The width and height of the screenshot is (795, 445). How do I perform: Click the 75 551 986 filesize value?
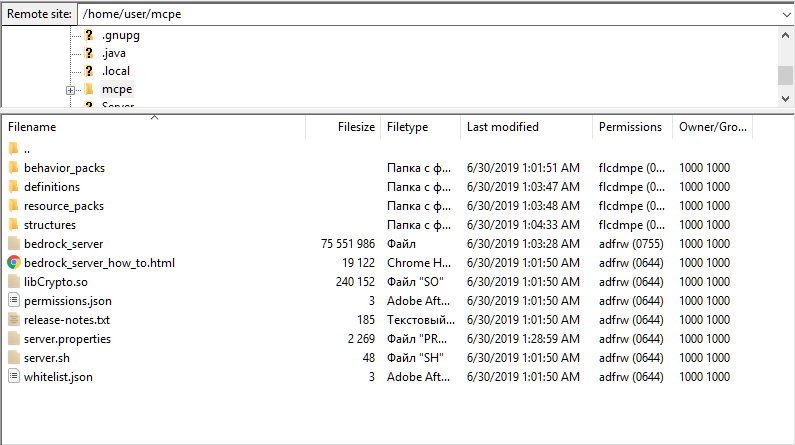pos(348,244)
